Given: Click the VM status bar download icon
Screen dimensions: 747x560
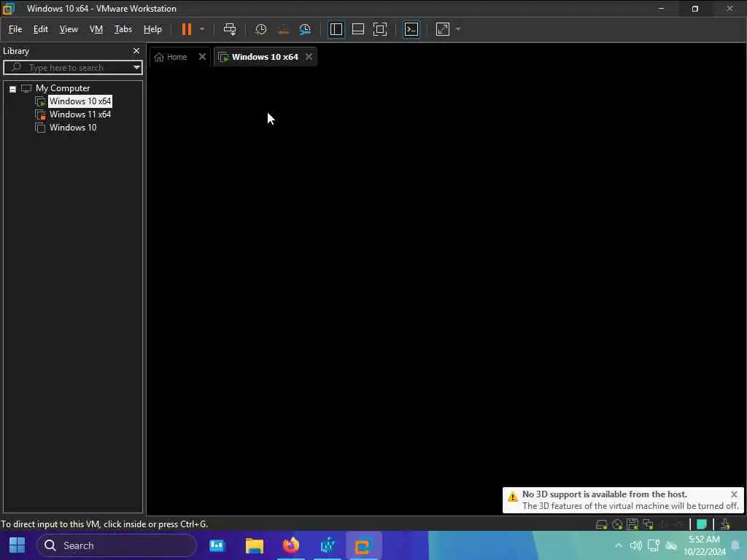Looking at the screenshot, I should (725, 524).
